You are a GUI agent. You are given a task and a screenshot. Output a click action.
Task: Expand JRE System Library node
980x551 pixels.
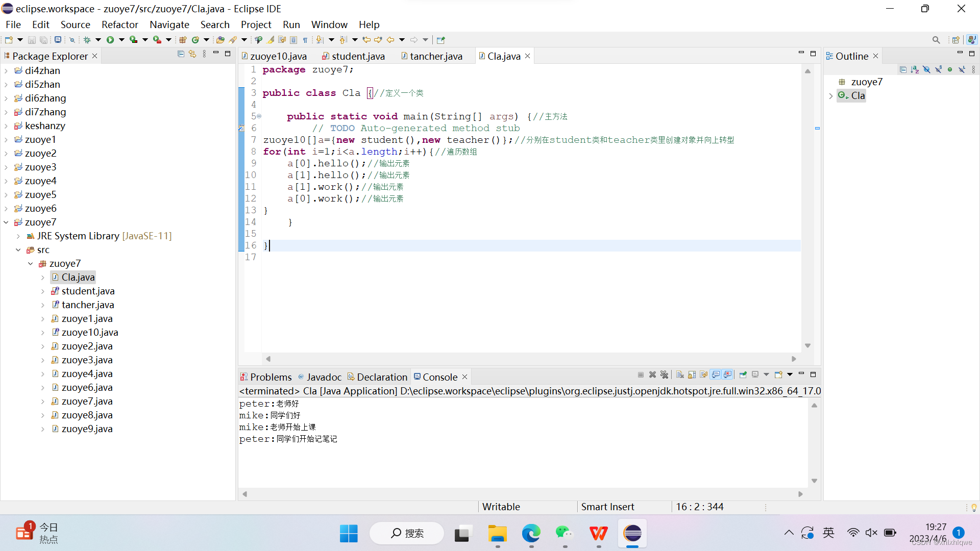(18, 236)
